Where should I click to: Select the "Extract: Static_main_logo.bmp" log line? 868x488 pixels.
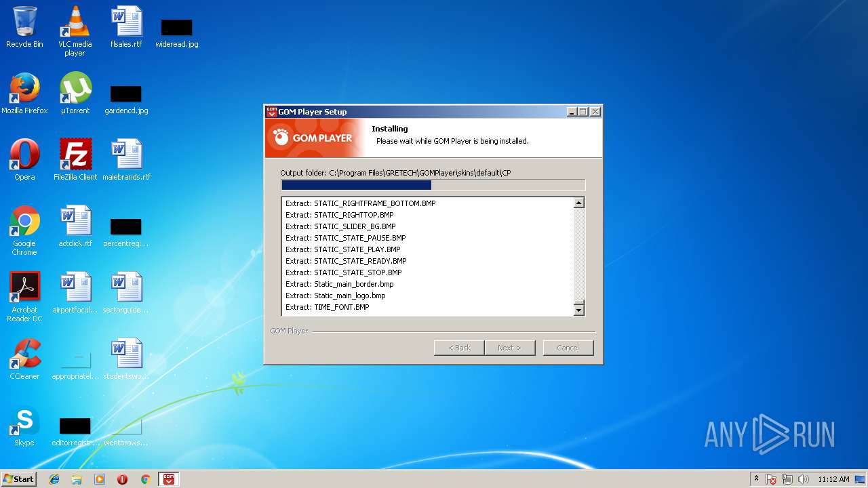coord(336,296)
